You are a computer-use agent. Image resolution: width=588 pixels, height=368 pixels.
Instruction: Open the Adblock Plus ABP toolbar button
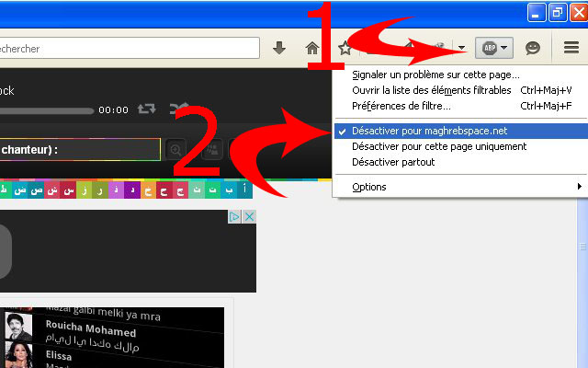click(x=494, y=48)
